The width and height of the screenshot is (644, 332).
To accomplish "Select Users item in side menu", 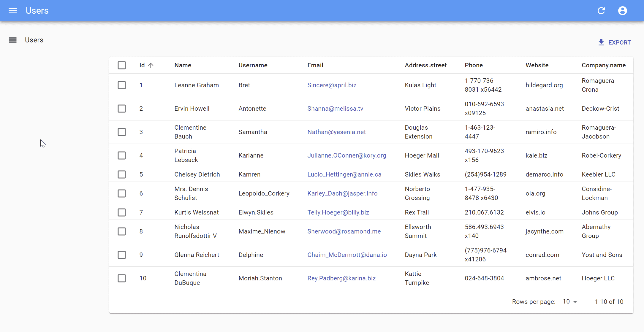I will [x=34, y=40].
